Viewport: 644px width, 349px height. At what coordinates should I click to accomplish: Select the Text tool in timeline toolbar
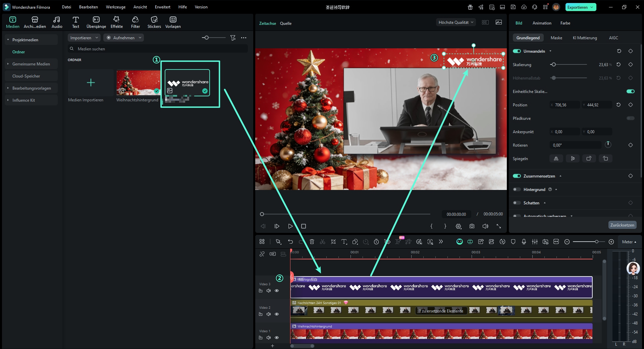click(x=344, y=242)
